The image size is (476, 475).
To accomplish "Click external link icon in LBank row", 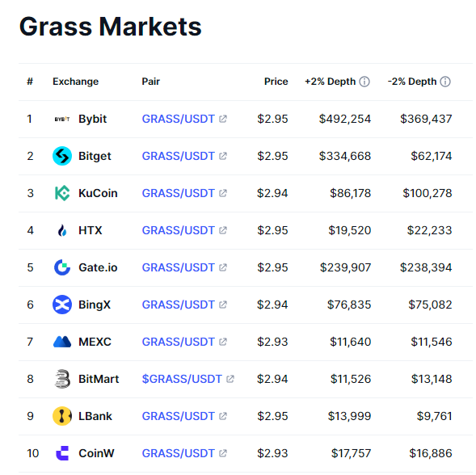I will click(223, 416).
